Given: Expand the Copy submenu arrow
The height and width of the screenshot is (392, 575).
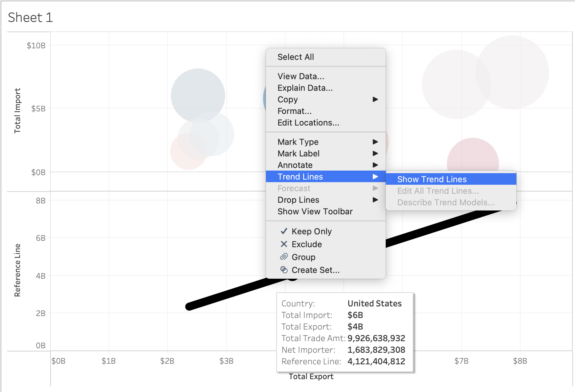Looking at the screenshot, I should [x=375, y=99].
